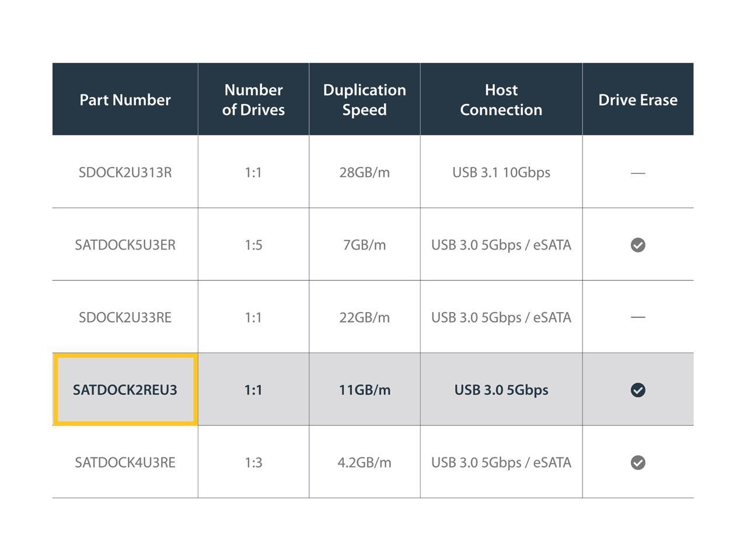Click the Number of Drives column header
Viewport: 747px width, 560px height.
(253, 100)
